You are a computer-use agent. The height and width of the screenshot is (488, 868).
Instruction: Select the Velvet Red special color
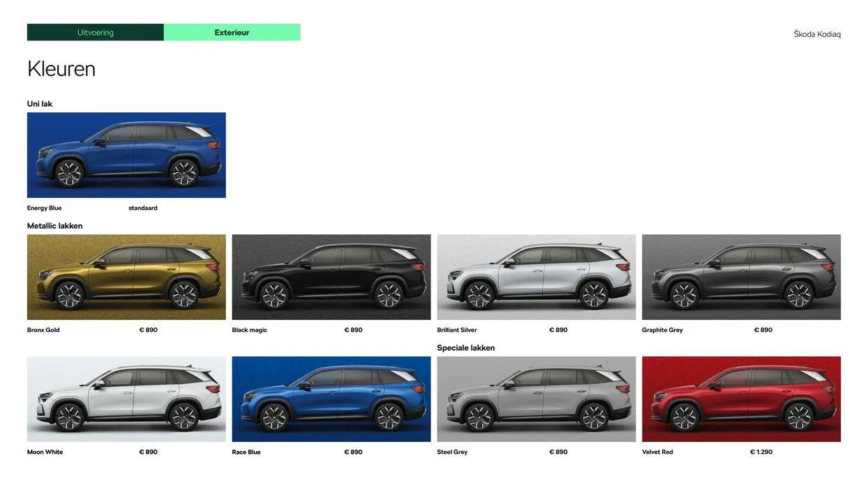pos(742,399)
